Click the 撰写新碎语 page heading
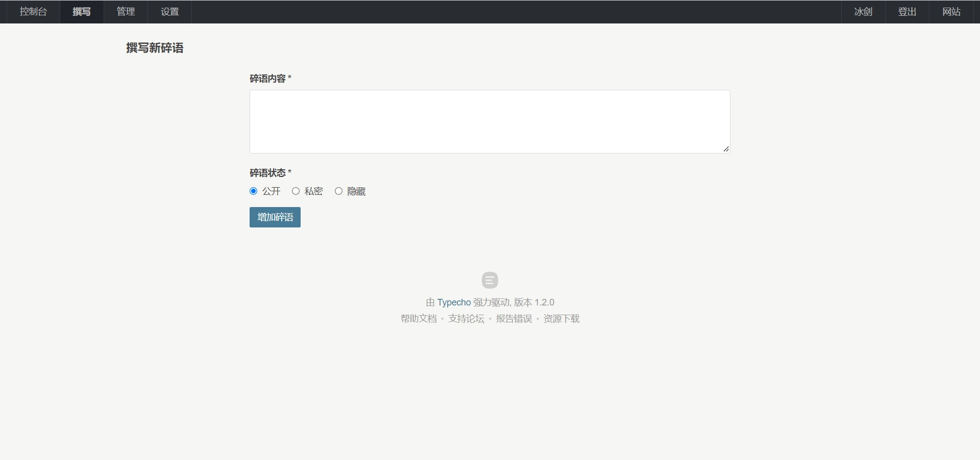 [x=155, y=48]
